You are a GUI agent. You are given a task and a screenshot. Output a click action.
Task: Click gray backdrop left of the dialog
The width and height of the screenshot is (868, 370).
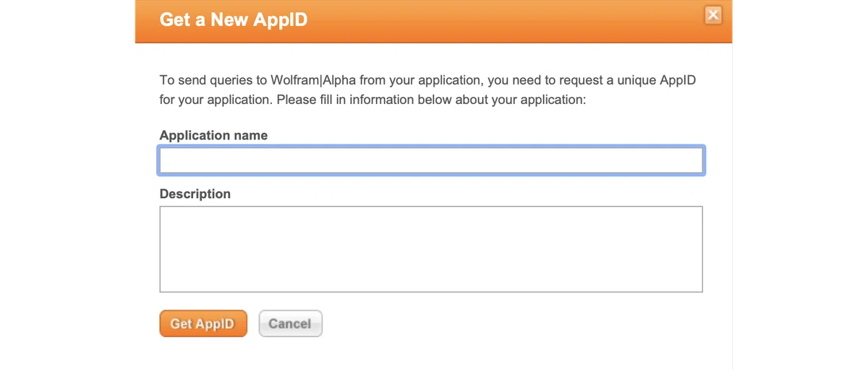point(67,185)
